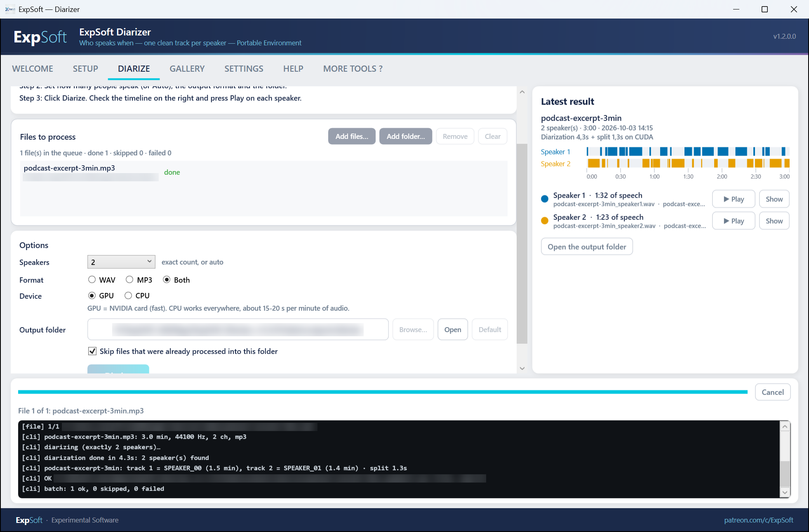Open the patreon.com/c/ExpSoft link
The image size is (809, 532).
pyautogui.click(x=759, y=520)
